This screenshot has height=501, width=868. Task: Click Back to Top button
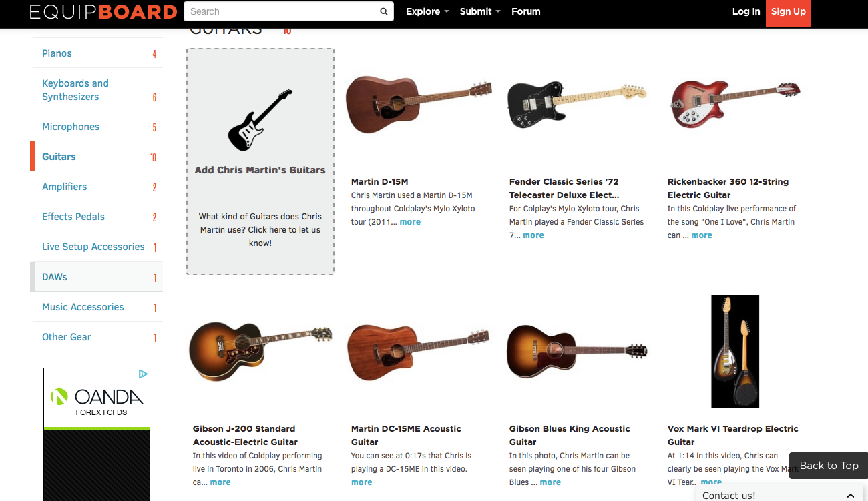[x=829, y=466]
